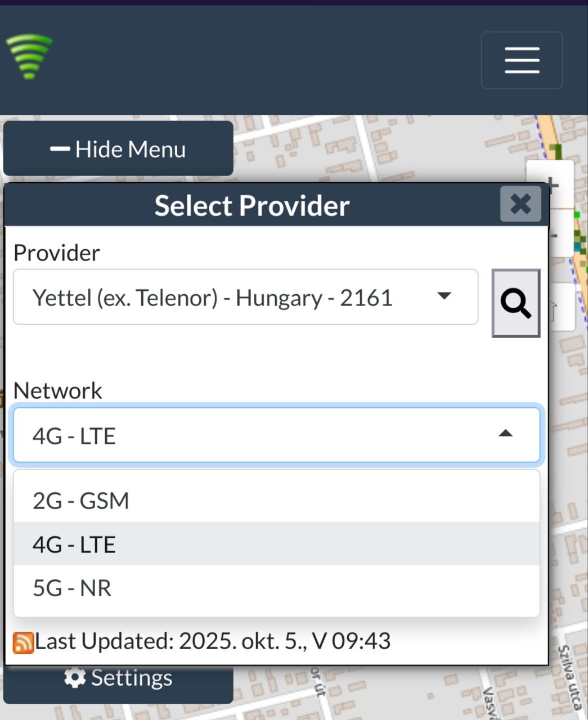Zoom out on the map

(554, 235)
